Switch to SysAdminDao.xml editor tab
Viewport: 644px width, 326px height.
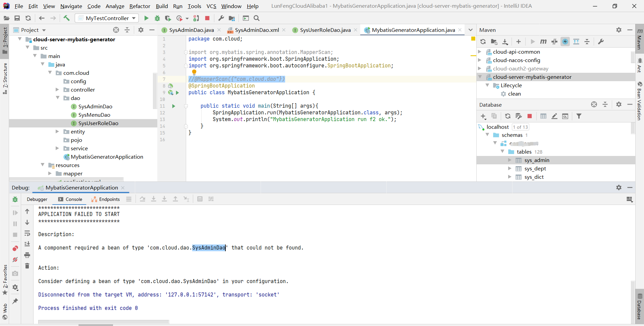tap(257, 30)
